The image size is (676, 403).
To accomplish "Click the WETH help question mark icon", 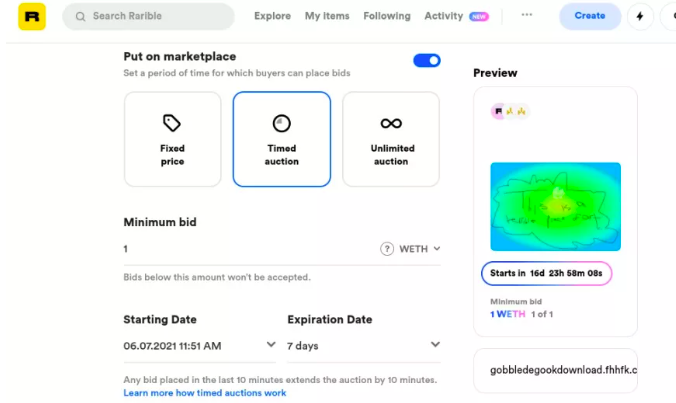I will coord(387,249).
